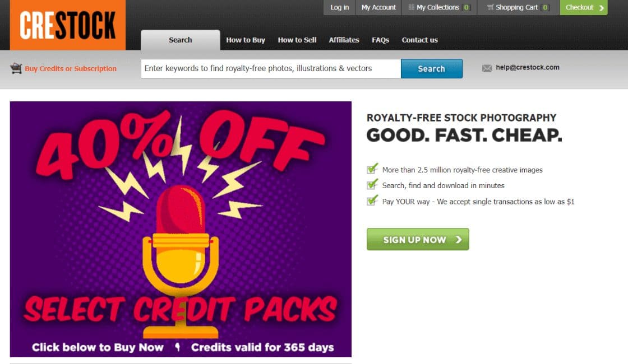This screenshot has width=628, height=364.
Task: Click checkmark beside 2.5 million images
Action: point(372,169)
